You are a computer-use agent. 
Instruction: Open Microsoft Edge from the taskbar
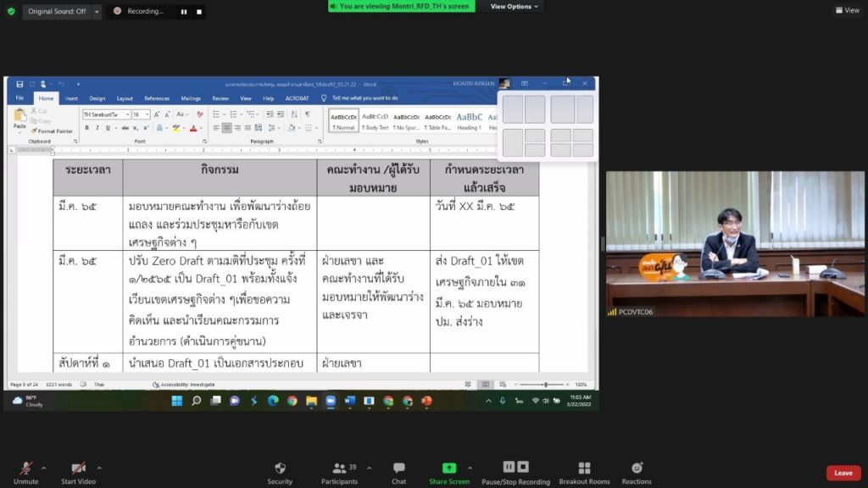pyautogui.click(x=273, y=401)
